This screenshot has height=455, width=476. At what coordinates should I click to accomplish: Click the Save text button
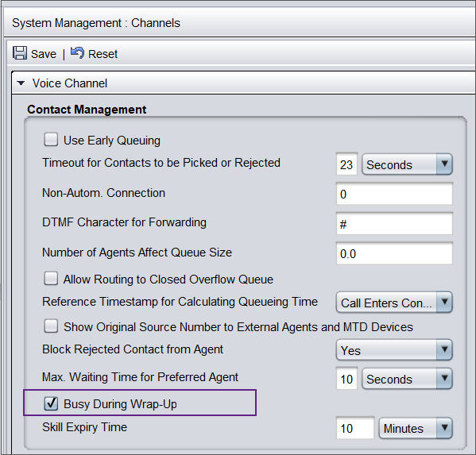coord(44,54)
